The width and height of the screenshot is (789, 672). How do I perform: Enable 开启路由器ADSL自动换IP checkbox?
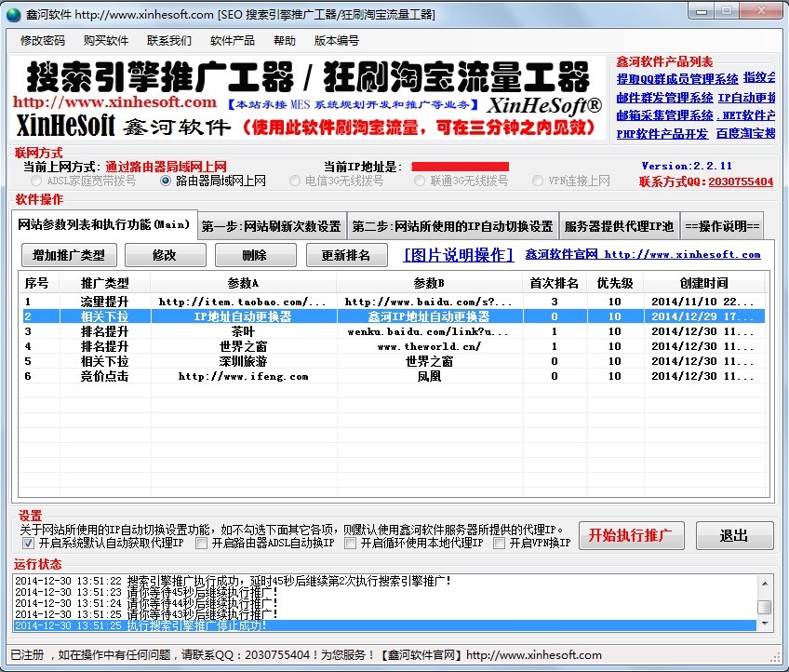(201, 544)
